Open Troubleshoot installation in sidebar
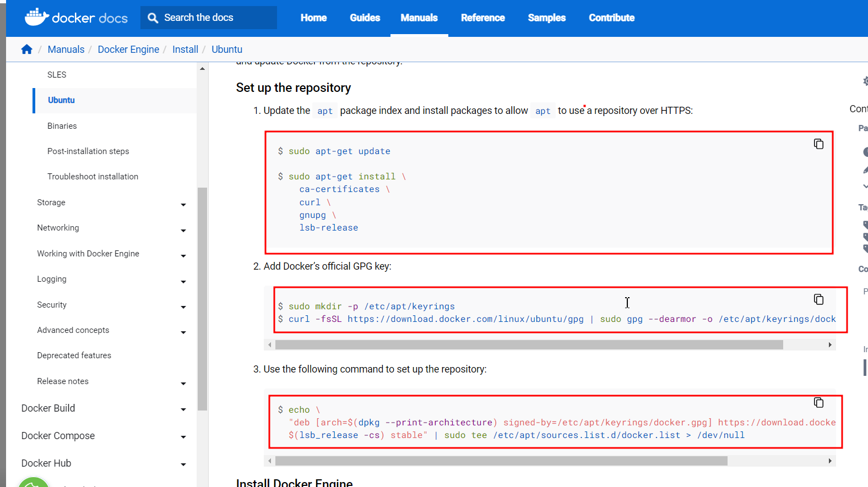868x487 pixels. 93,177
